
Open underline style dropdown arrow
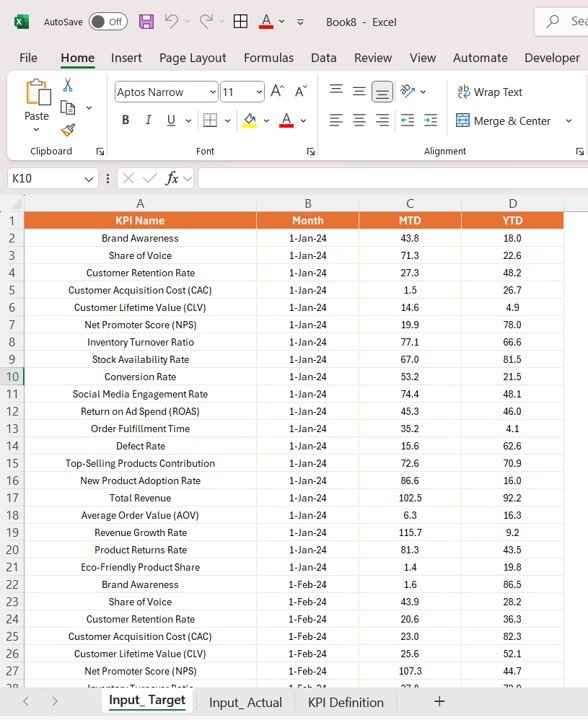[188, 120]
